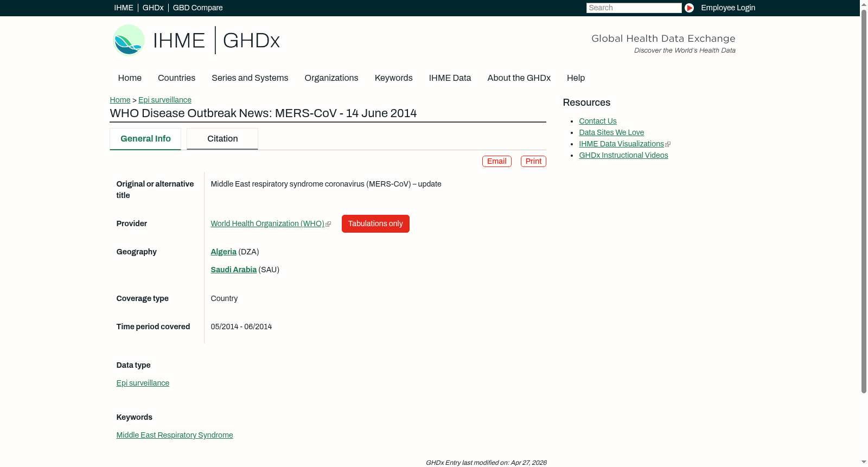
Task: Open IHME link in top bar
Action: (x=124, y=8)
